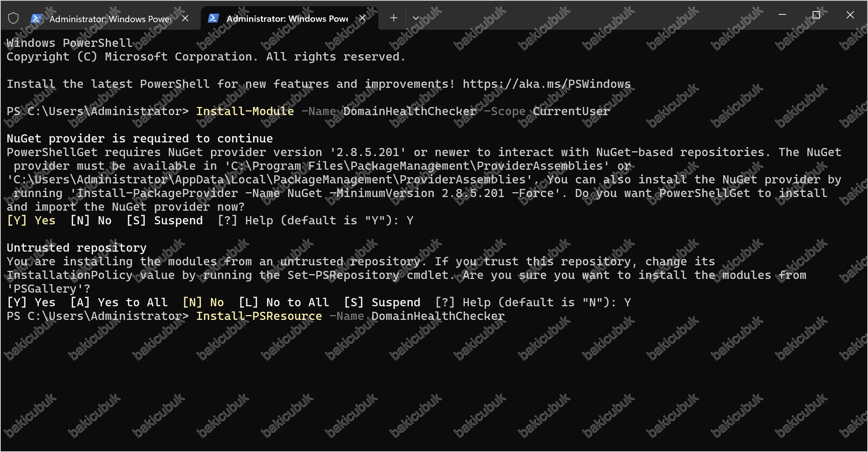
Task: Click the Install-Module command on first prompt
Action: [x=245, y=111]
